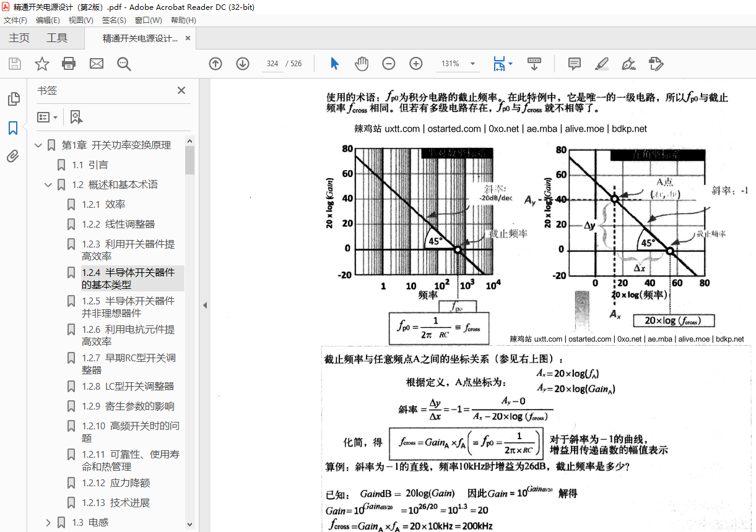Open the fit page options dropdown arrow
The height and width of the screenshot is (532, 756).
(510, 64)
